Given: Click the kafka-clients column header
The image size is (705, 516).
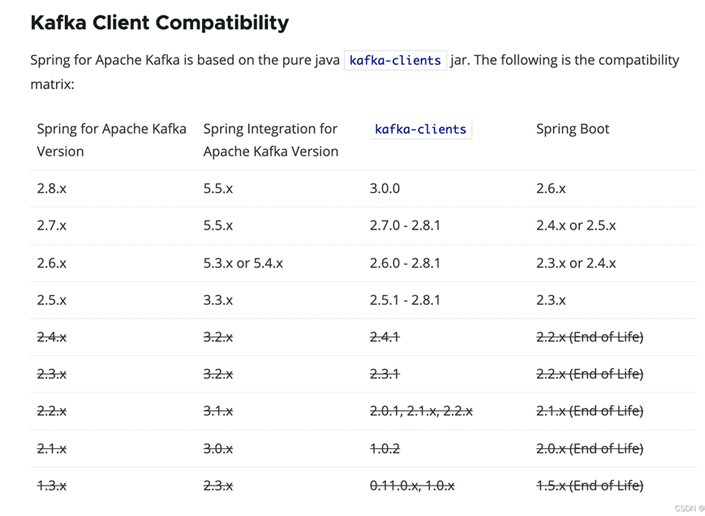Looking at the screenshot, I should 420,129.
